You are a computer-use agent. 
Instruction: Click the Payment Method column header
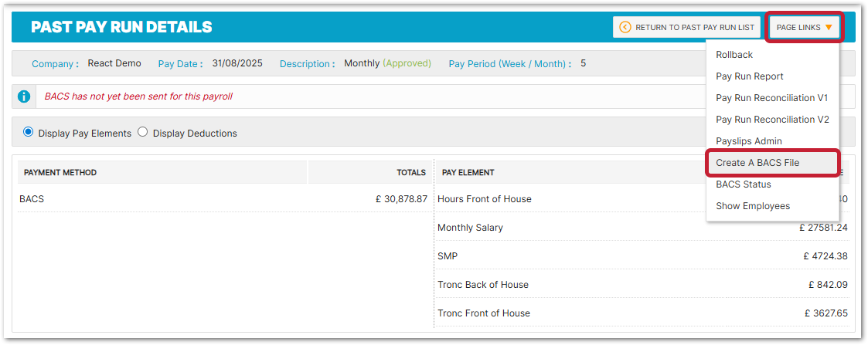tap(60, 173)
